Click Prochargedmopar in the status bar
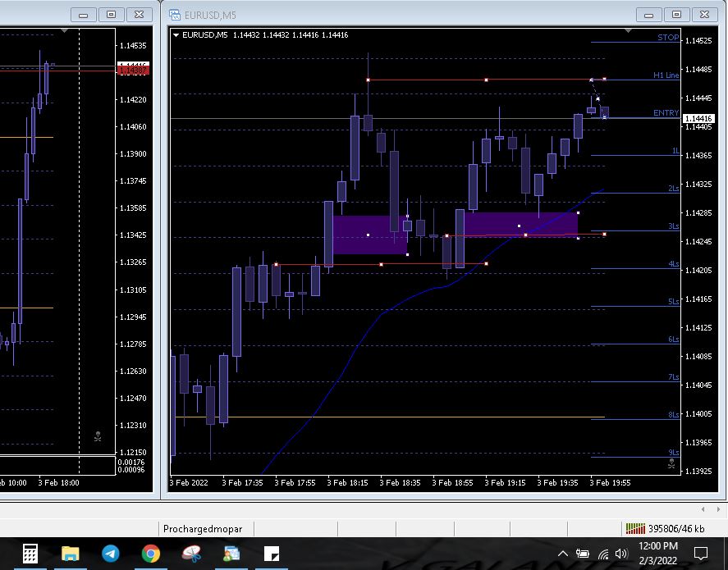728x570 pixels. (203, 529)
